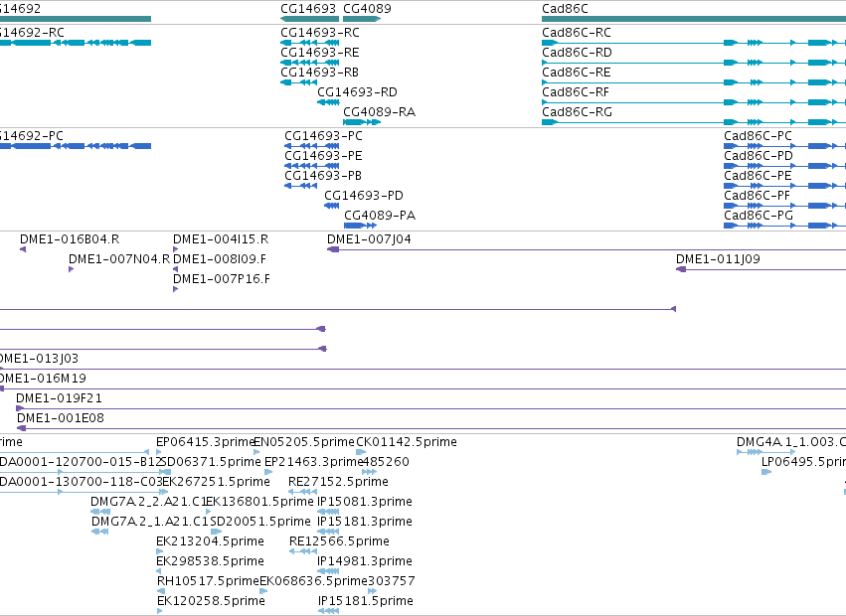Select the DME1-007P16.F clone label
This screenshot has height=616, width=846.
point(222,279)
